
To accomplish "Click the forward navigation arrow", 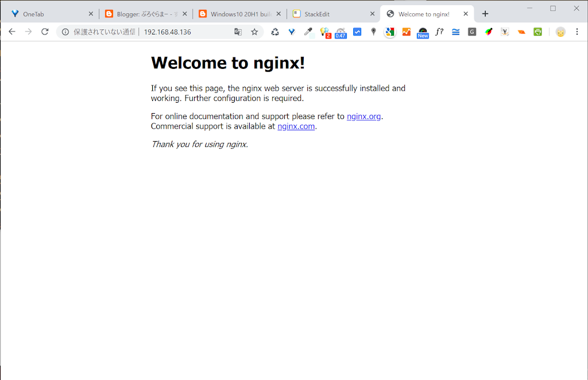I will click(x=29, y=32).
